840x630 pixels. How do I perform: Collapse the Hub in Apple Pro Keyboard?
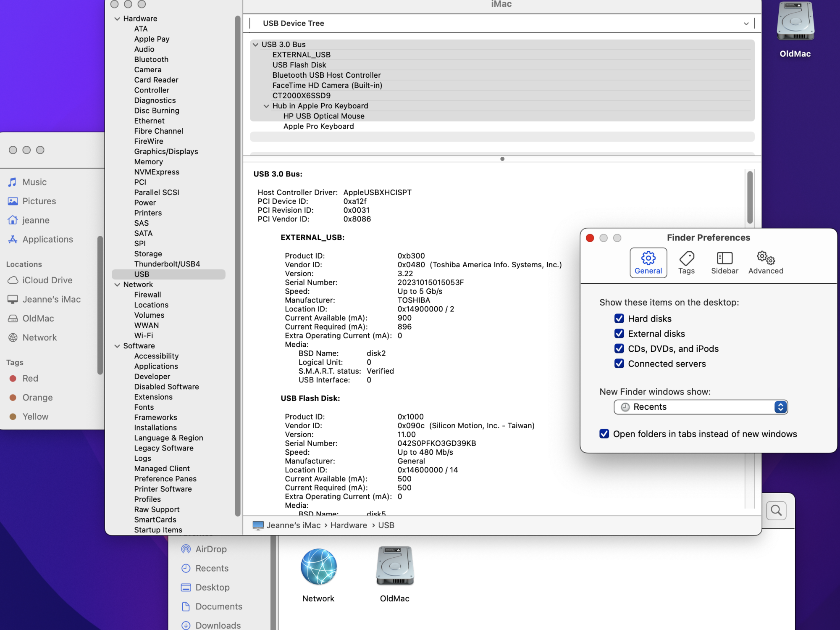point(266,106)
